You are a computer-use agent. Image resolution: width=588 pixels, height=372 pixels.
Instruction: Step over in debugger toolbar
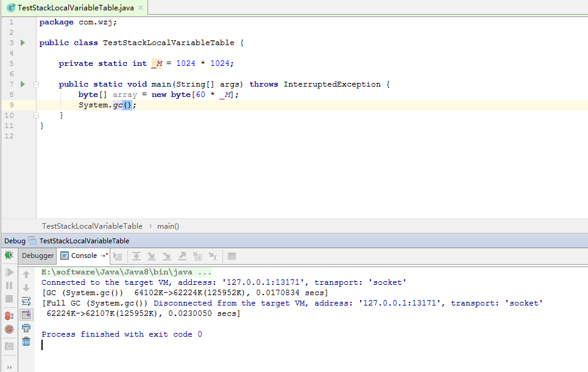(136, 256)
